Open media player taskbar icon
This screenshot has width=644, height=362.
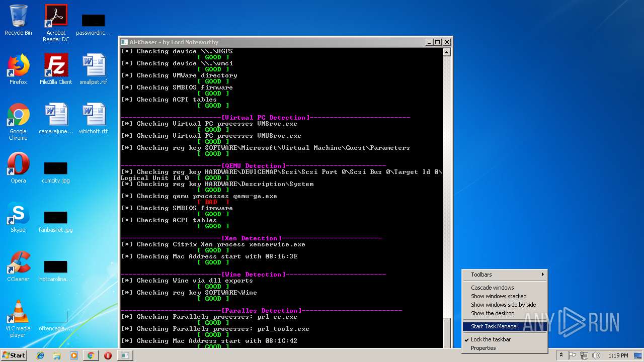73,355
